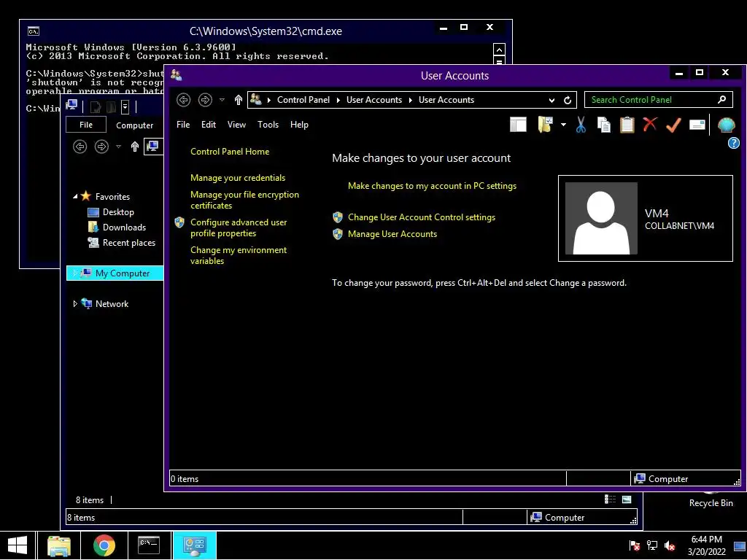The width and height of the screenshot is (747, 560).
Task: Refresh the User Accounts address bar
Action: [x=568, y=100]
